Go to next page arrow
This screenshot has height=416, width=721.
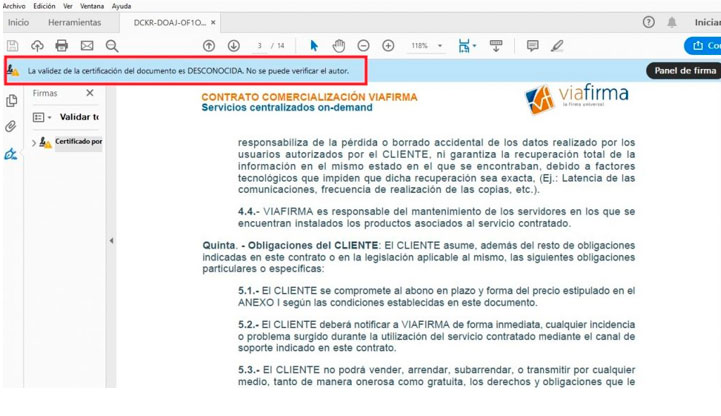coord(233,46)
